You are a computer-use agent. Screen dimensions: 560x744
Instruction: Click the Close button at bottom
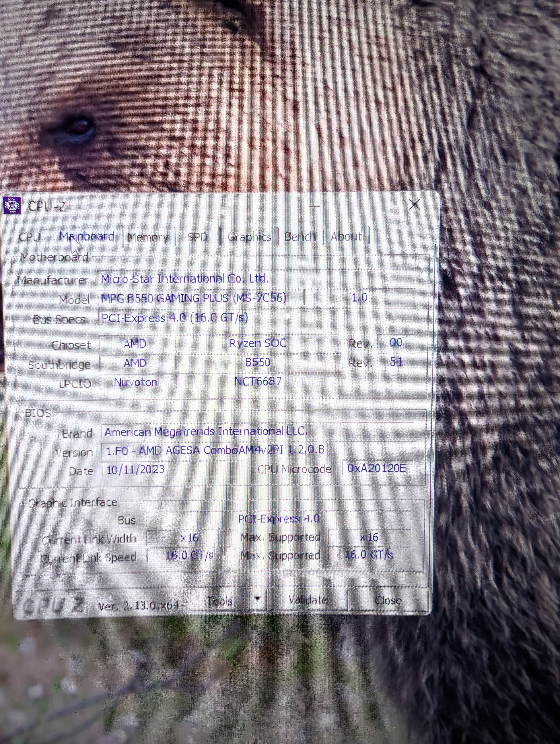388,600
